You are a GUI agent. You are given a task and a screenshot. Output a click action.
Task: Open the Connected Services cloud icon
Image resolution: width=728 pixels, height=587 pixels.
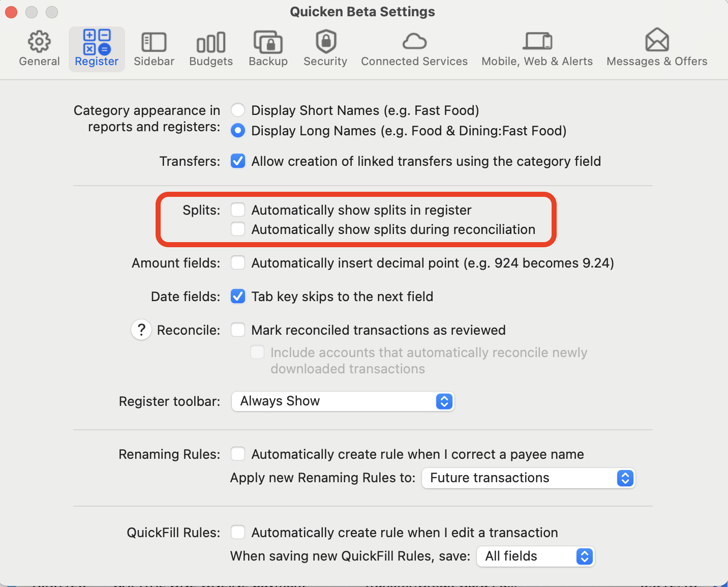tap(414, 42)
